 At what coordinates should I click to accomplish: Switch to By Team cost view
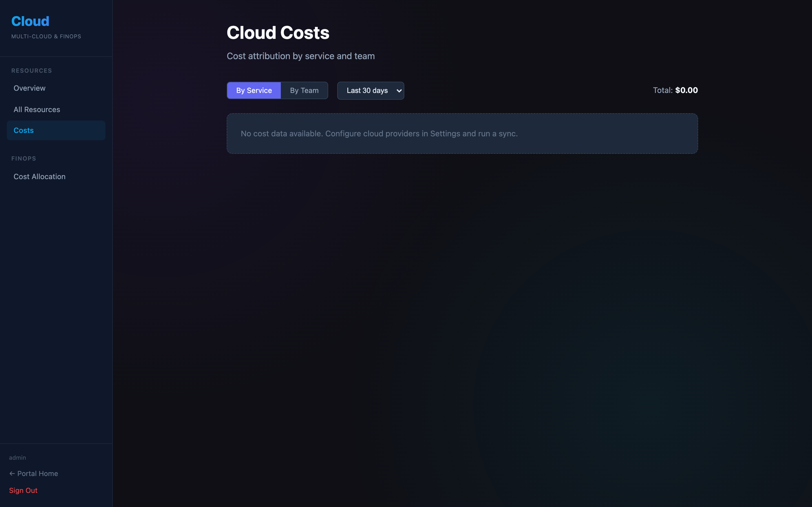pyautogui.click(x=304, y=90)
